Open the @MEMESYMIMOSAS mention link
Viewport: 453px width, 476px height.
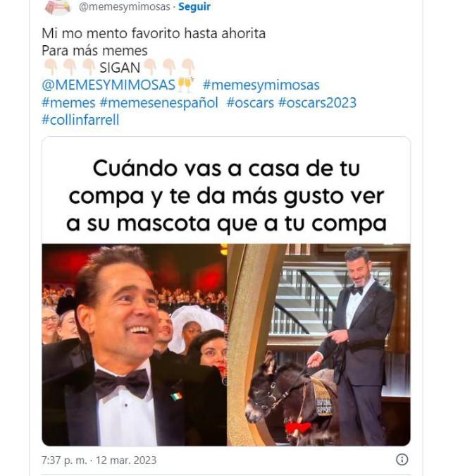tap(108, 85)
